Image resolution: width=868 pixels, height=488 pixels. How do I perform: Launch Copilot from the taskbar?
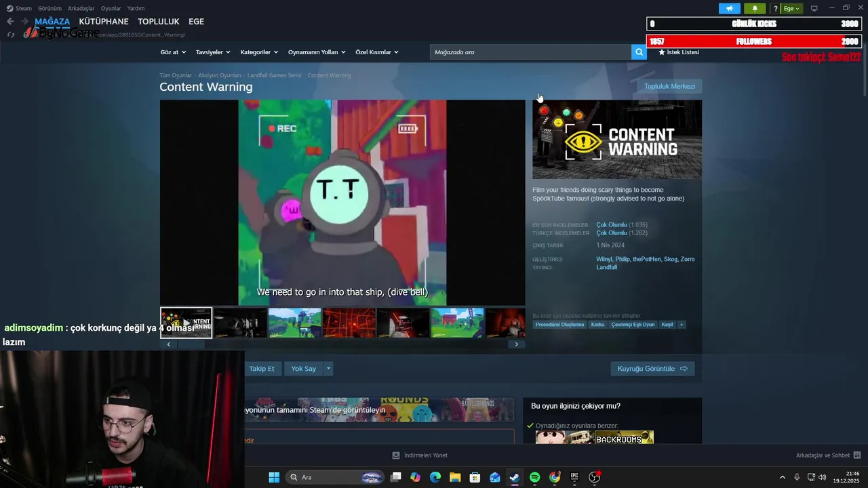[416, 477]
